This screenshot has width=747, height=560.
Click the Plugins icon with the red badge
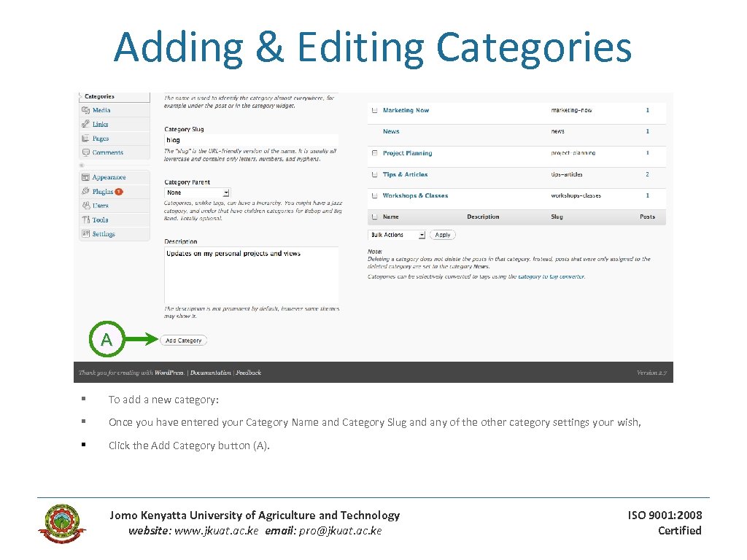(x=86, y=191)
